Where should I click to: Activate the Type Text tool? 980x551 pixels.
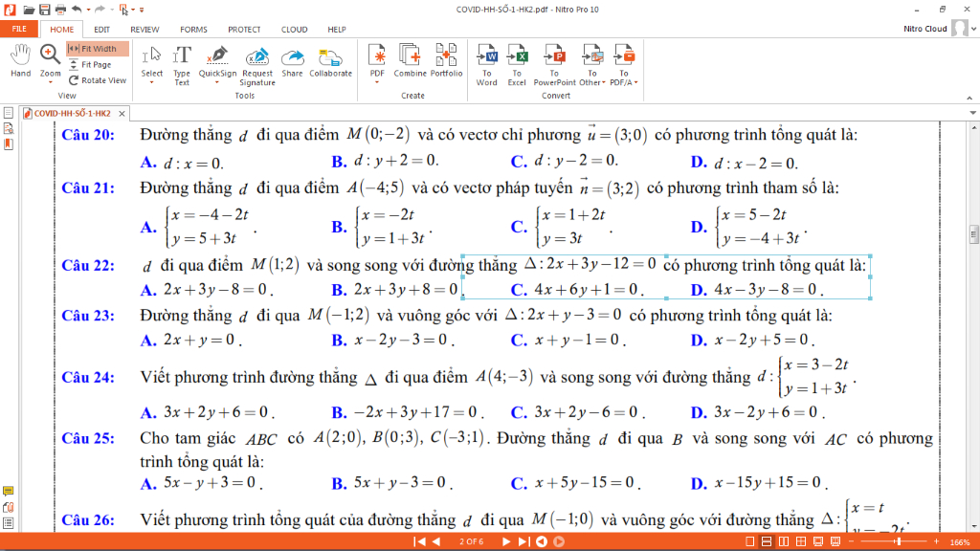[182, 65]
